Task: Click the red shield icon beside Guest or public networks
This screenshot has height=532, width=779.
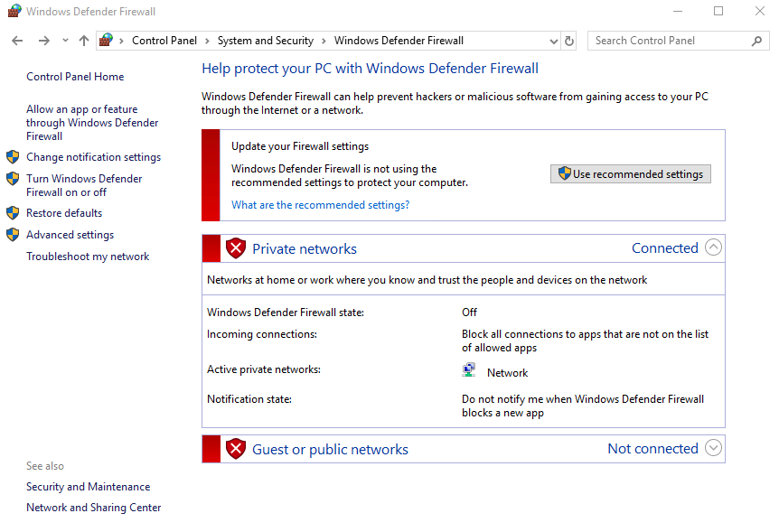Action: pyautogui.click(x=236, y=449)
